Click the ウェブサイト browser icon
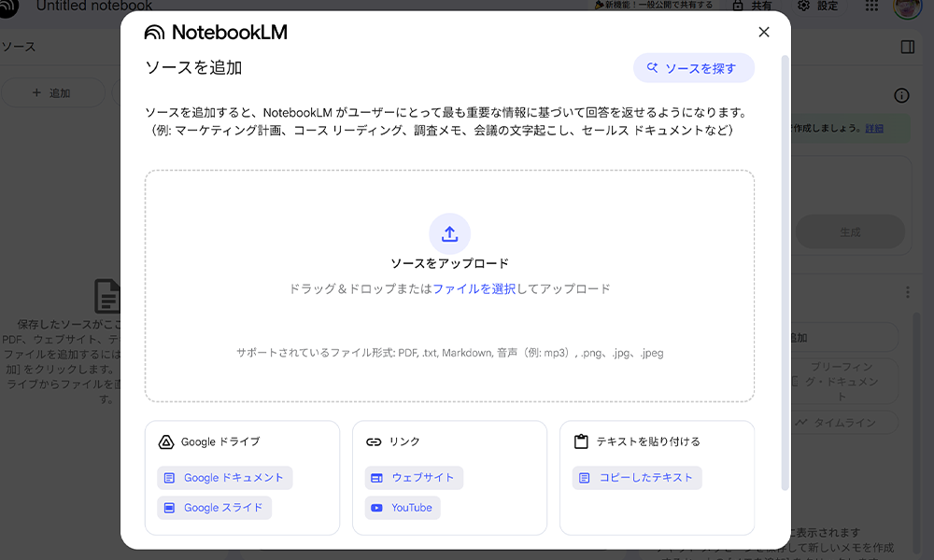The width and height of the screenshot is (934, 560). 376,478
